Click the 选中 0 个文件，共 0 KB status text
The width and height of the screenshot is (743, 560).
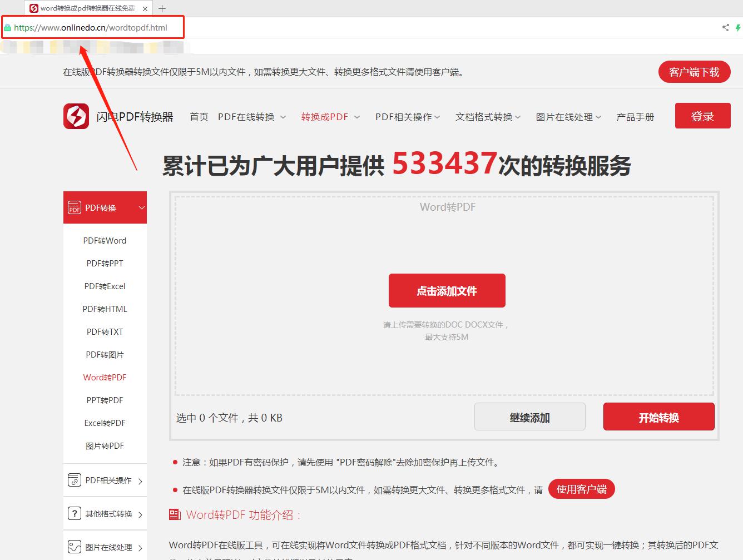(229, 418)
